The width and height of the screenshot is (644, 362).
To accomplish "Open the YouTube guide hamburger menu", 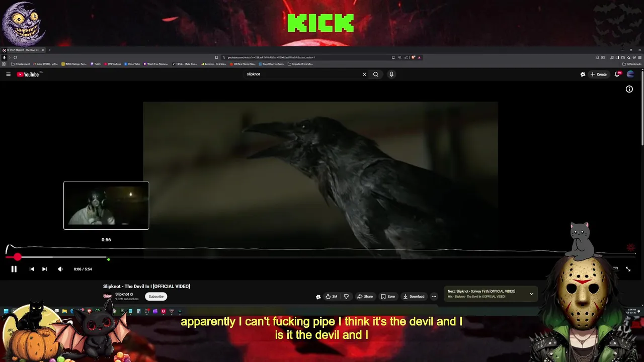I will pos(8,74).
